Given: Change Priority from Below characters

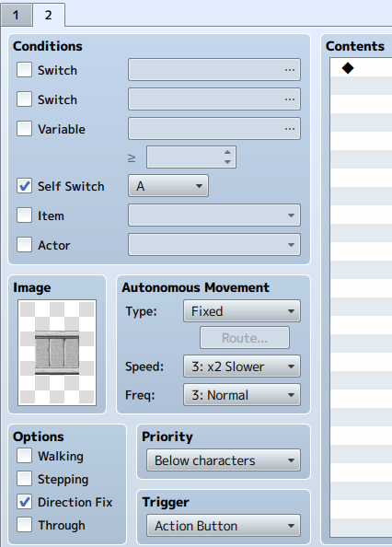Looking at the screenshot, I should click(224, 460).
